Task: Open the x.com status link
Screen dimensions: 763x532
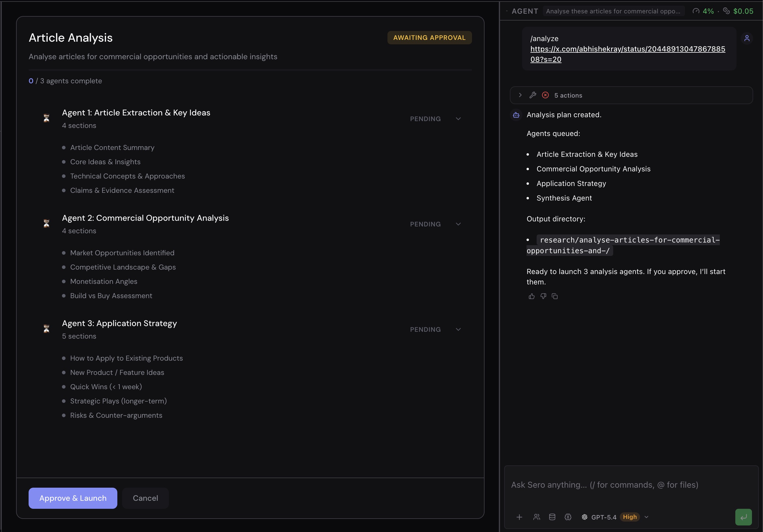Action: 627,49
